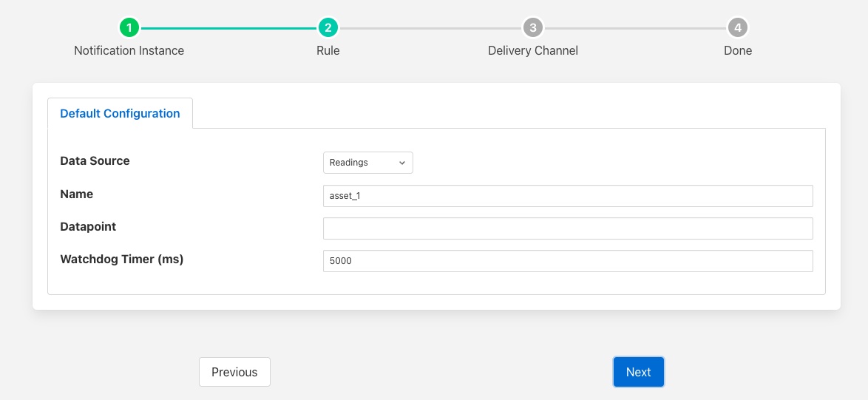Click the Watchdog Timer (ms) label
The image size is (868, 400).
tap(121, 260)
